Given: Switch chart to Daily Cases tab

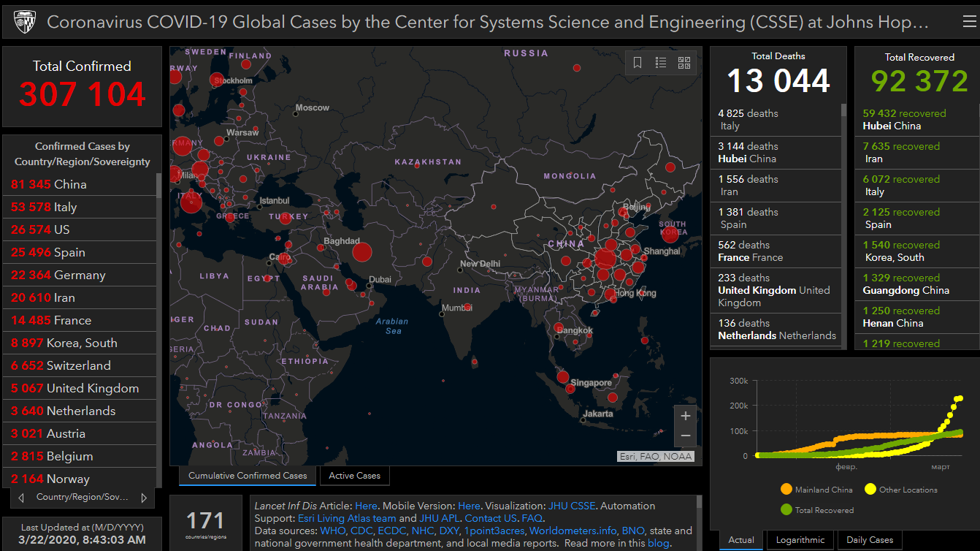Looking at the screenshot, I should pos(869,540).
